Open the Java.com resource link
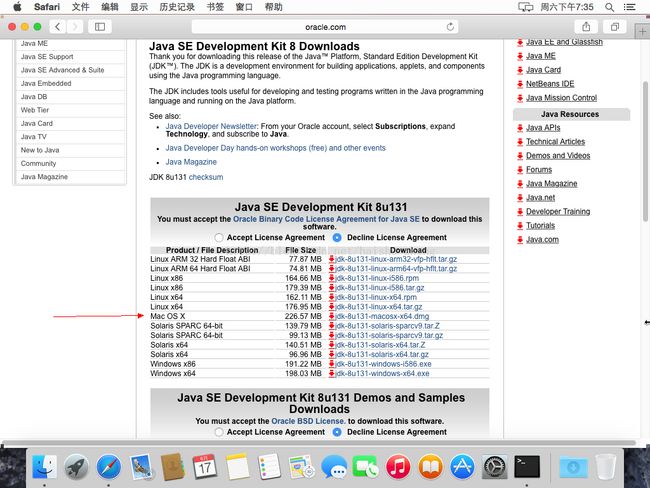The width and height of the screenshot is (650, 488). [542, 240]
